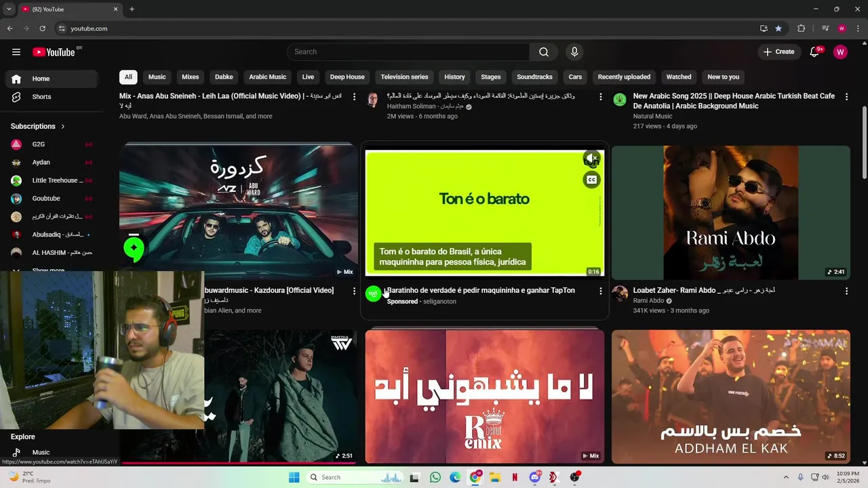This screenshot has height=488, width=868.
Task: Open the Chrome tab search dropdown
Action: [x=9, y=9]
